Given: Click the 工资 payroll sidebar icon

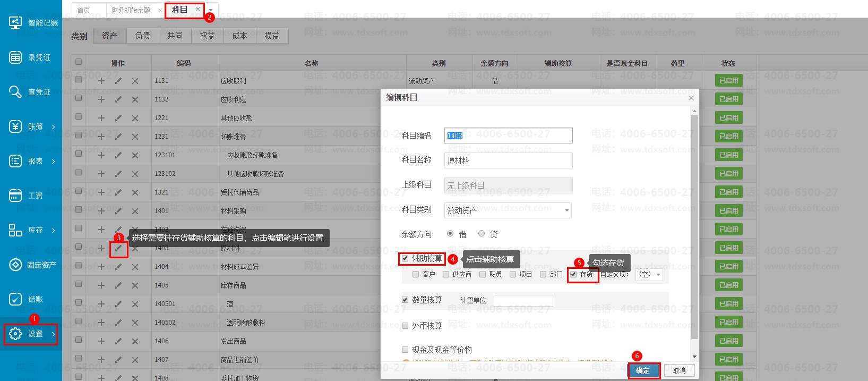Looking at the screenshot, I should click(x=15, y=196).
